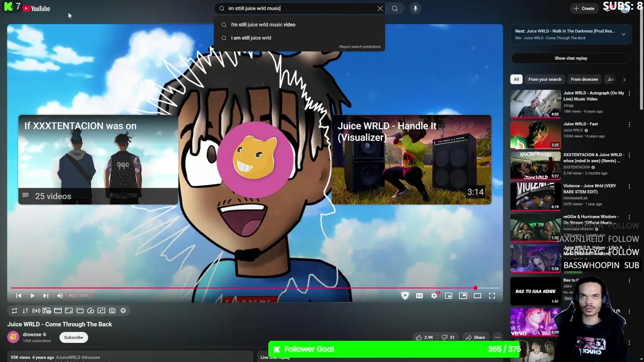Play the video

tap(32, 296)
